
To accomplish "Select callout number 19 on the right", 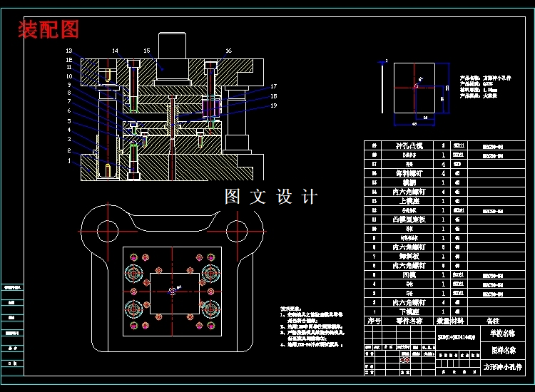I will tap(274, 105).
